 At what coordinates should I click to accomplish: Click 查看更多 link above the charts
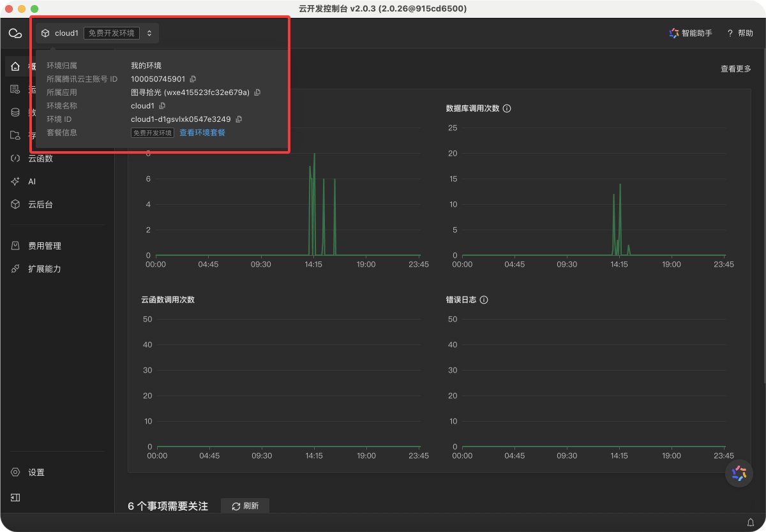tap(736, 69)
